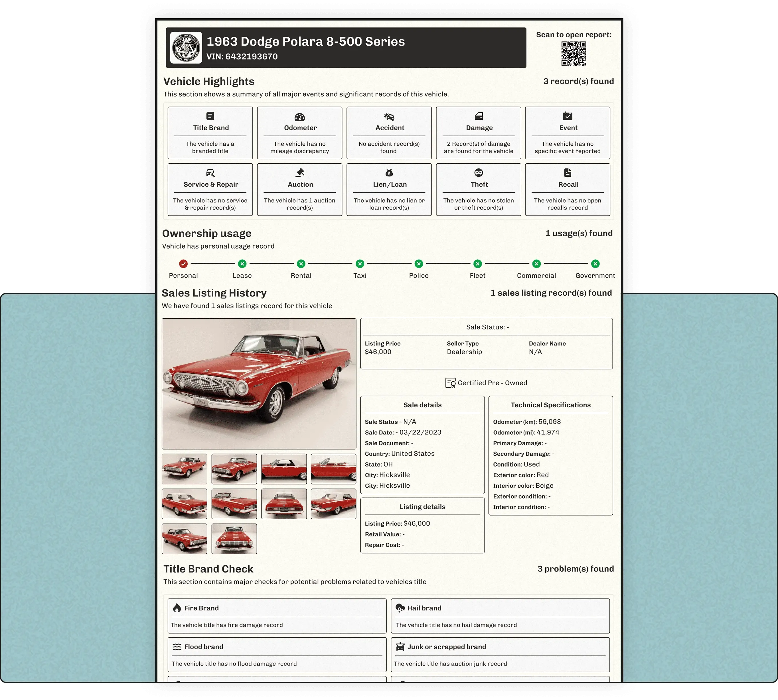Select the Certified Pre-Owned badge icon

coord(451,383)
